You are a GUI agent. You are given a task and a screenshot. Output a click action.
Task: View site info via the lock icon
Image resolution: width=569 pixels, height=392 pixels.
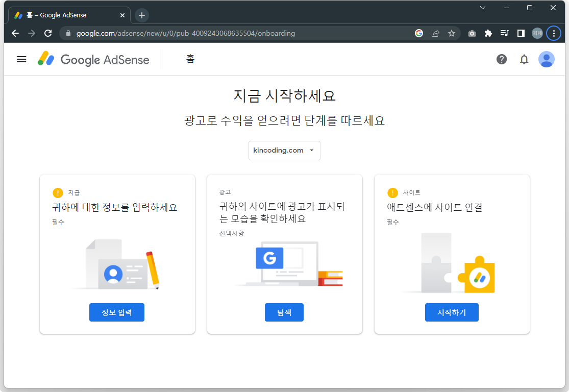tap(68, 33)
